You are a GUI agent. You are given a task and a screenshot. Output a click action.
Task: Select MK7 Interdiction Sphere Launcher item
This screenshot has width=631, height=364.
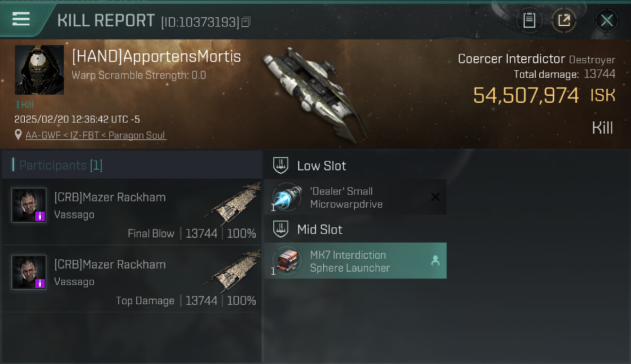(x=355, y=261)
